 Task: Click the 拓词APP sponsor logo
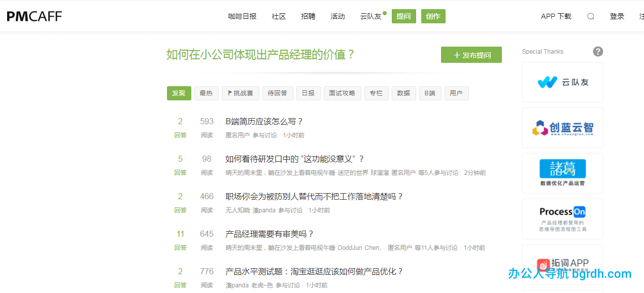point(562,263)
